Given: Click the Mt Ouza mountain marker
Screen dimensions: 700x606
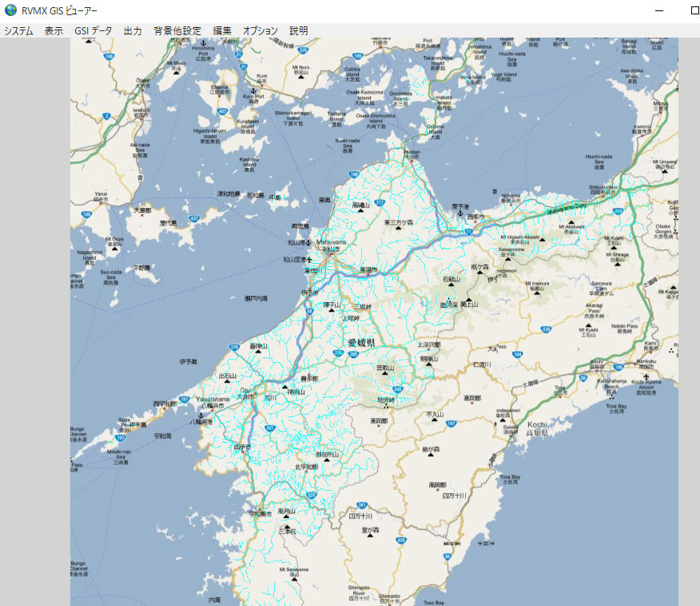Looking at the screenshot, I should click(114, 248).
